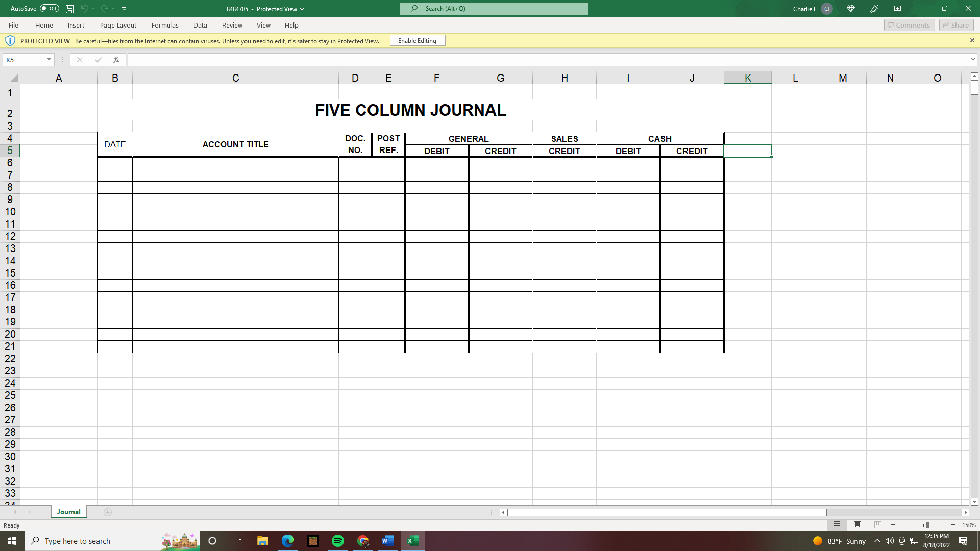Switch to Page Break Preview icon
980x551 pixels.
click(x=877, y=525)
